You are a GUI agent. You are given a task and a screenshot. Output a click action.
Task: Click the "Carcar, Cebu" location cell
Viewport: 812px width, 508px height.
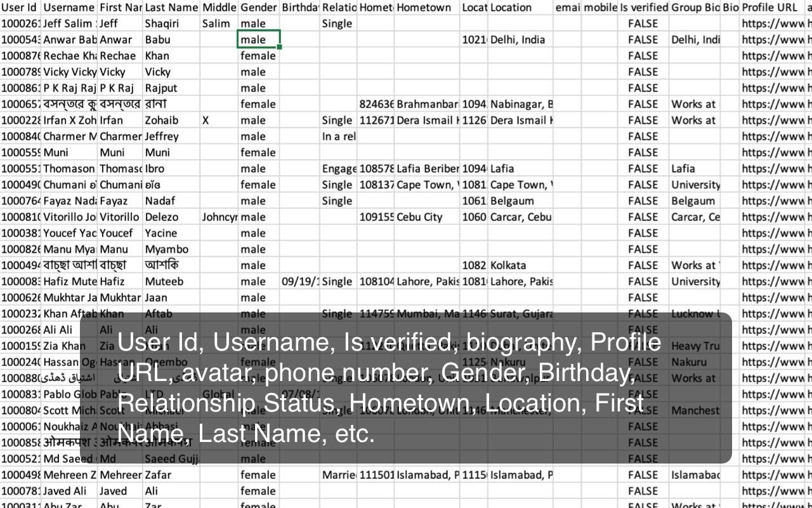coord(520,217)
